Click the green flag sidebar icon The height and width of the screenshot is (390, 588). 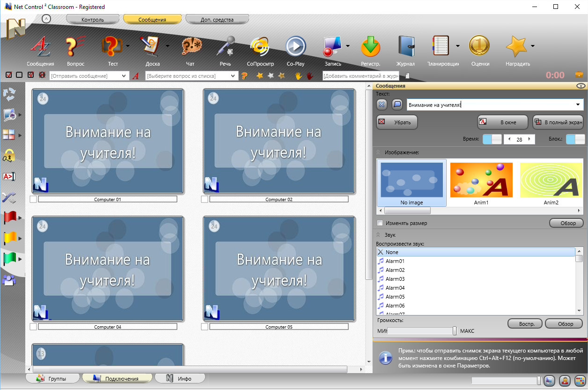[10, 259]
